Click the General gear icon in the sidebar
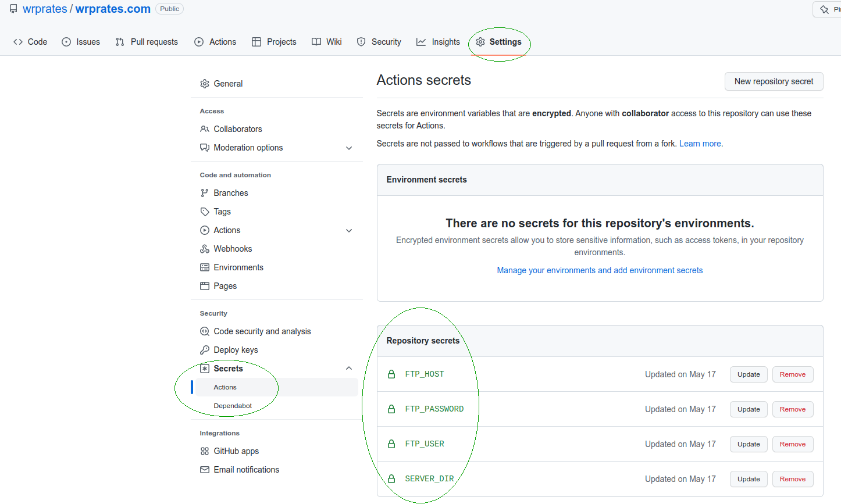 [x=205, y=84]
